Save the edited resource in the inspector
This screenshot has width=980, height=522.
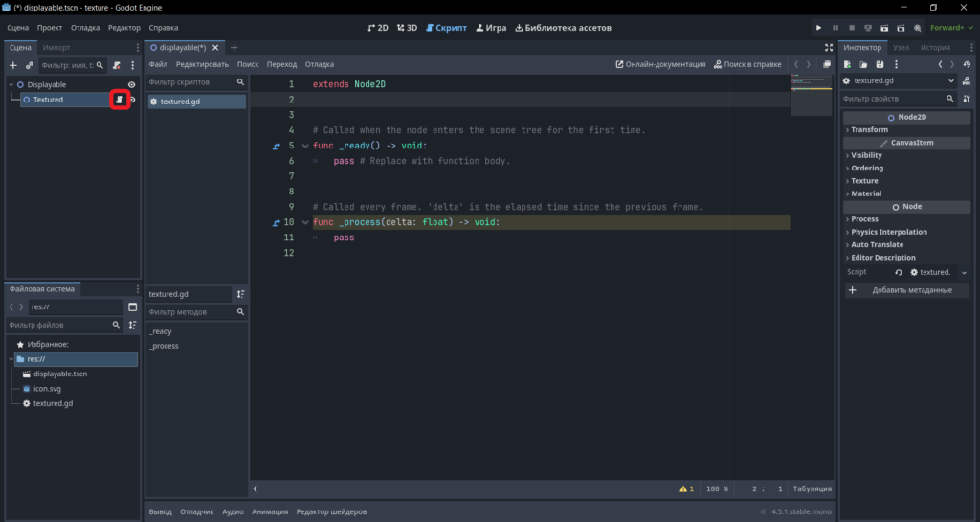880,64
